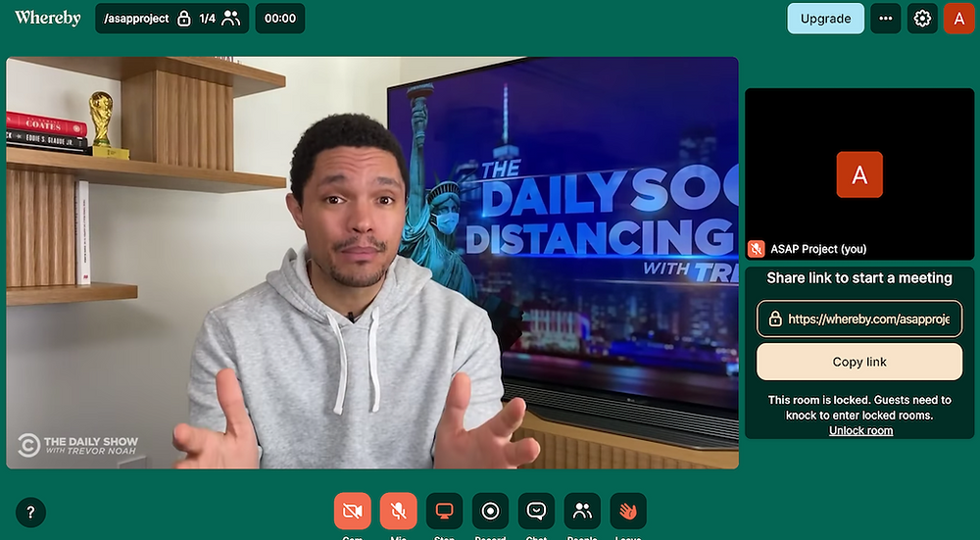Image resolution: width=980 pixels, height=540 pixels.
Task: Click the participants icon beside 1/4
Action: (231, 19)
